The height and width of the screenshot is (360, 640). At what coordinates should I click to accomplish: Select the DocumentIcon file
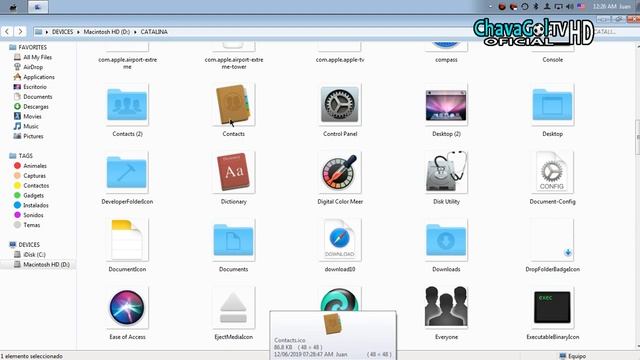pos(127,240)
